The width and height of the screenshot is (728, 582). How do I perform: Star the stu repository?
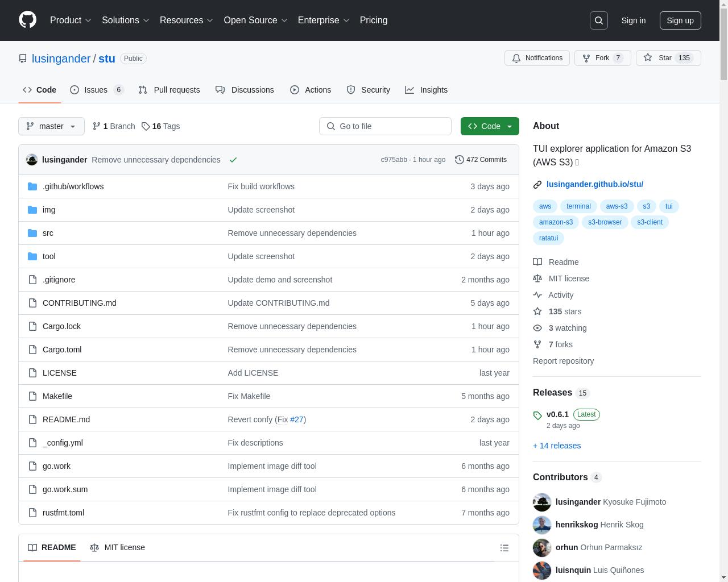pyautogui.click(x=668, y=58)
